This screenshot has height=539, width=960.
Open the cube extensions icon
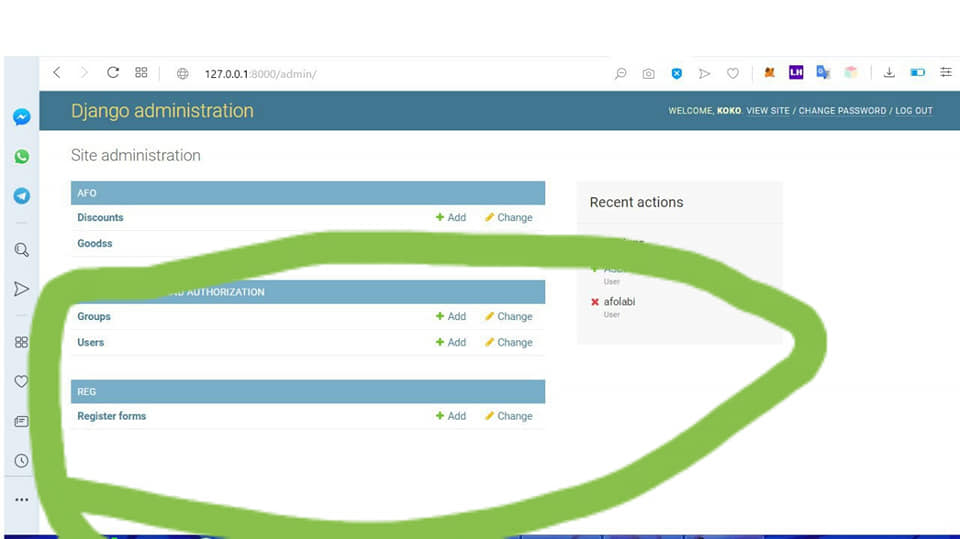(x=850, y=72)
